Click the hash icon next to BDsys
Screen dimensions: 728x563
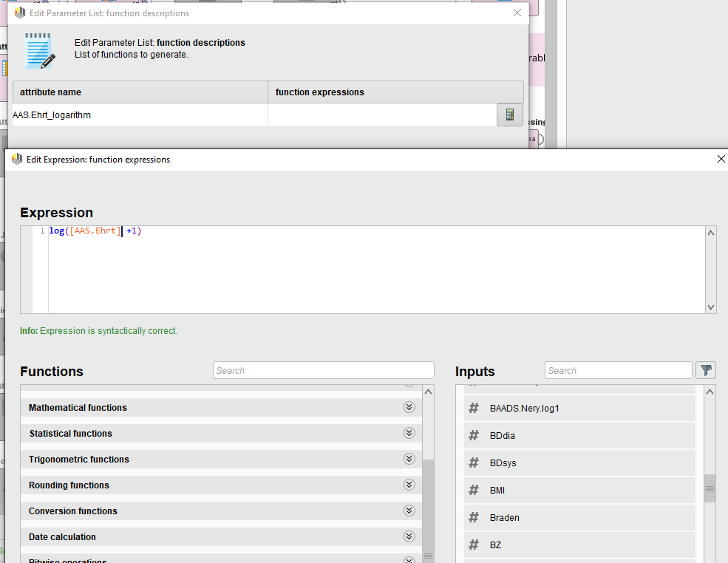click(474, 463)
